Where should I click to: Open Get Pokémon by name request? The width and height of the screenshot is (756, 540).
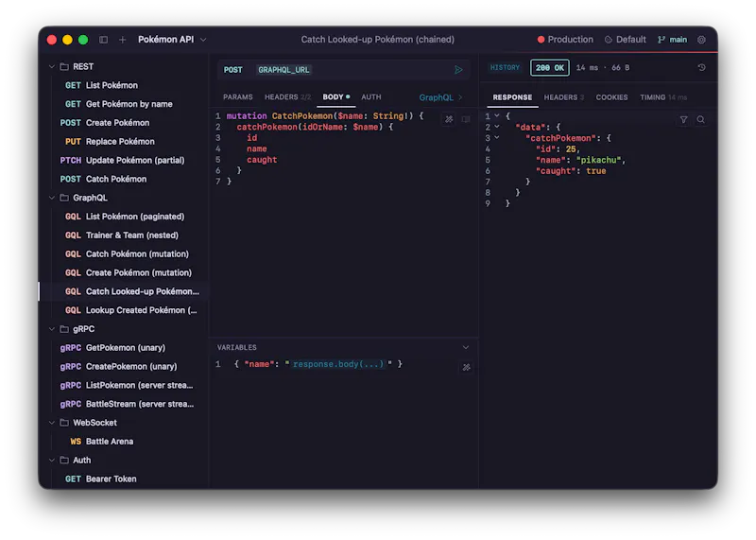tap(125, 104)
